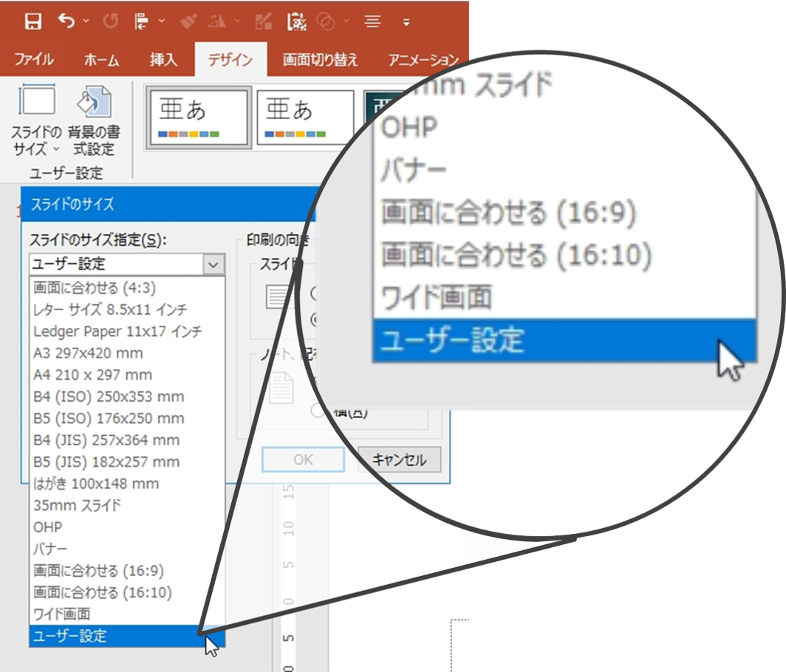This screenshot has height=672, width=786.
Task: Open the ファイル tab
Action: click(33, 60)
